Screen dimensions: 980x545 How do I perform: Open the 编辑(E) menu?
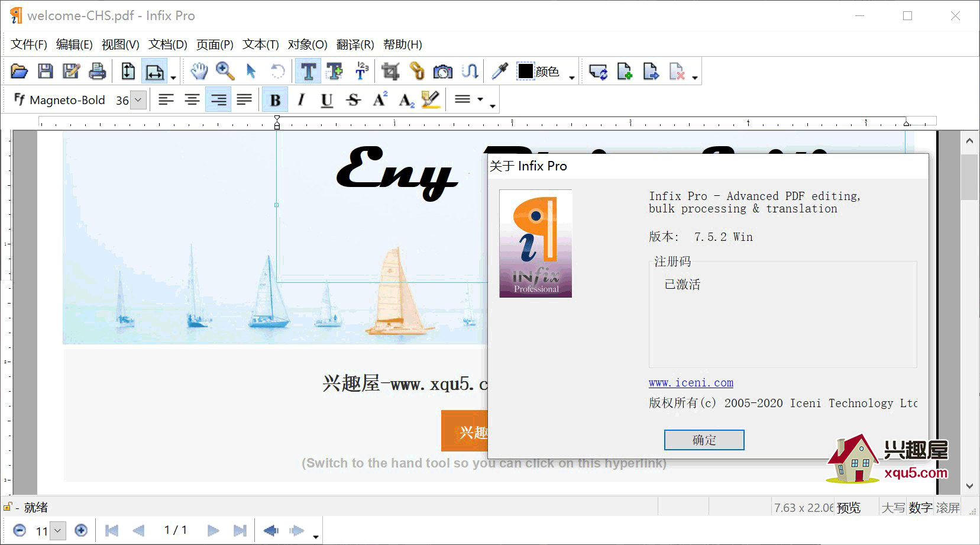(x=75, y=44)
